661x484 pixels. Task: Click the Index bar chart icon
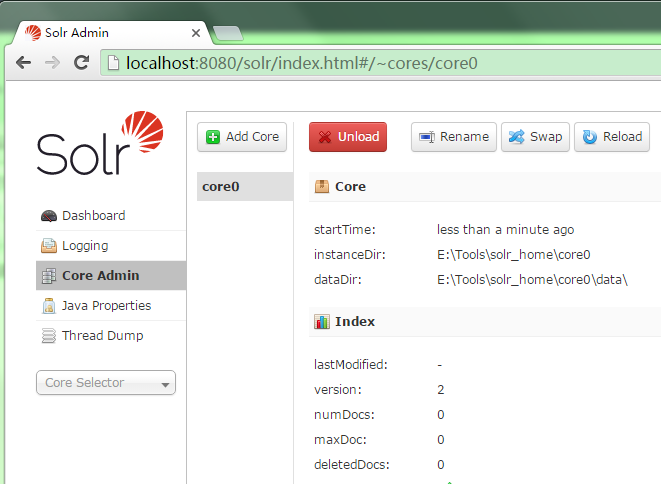pos(322,322)
